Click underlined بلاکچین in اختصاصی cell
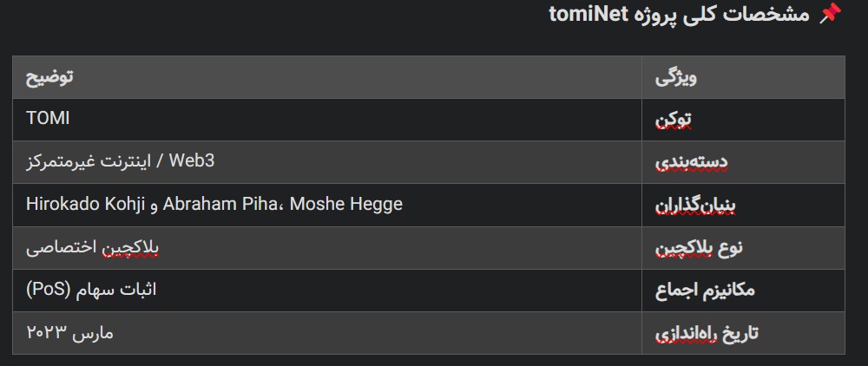The width and height of the screenshot is (868, 366). tap(131, 248)
